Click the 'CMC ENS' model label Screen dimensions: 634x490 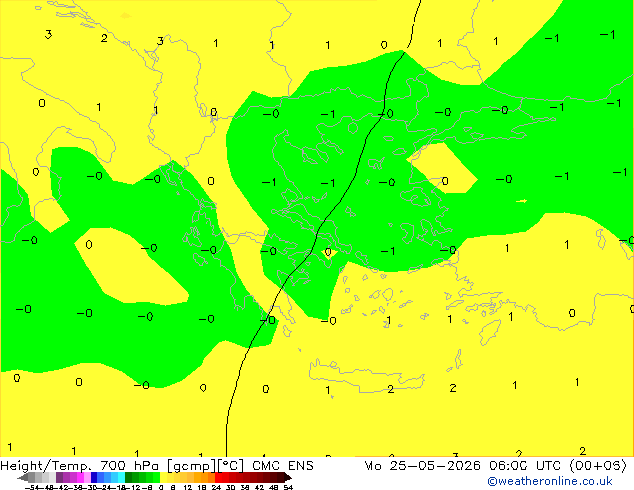[283, 465]
